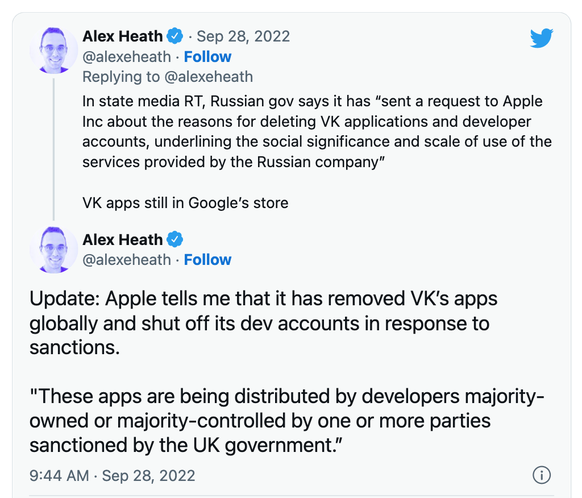Click the 'Update: Apple tells me' tweet text
Screen dimensions: 582x498
coord(263,323)
